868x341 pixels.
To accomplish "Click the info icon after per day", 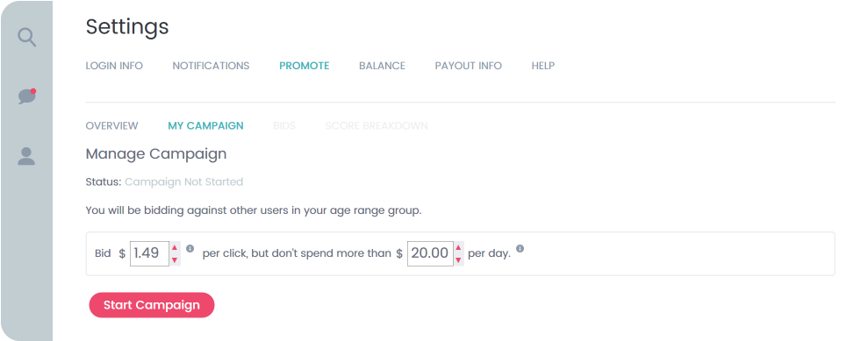I will point(520,249).
